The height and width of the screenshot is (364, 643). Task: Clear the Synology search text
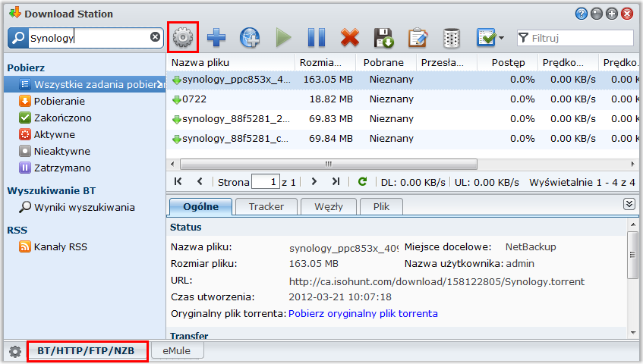[155, 37]
